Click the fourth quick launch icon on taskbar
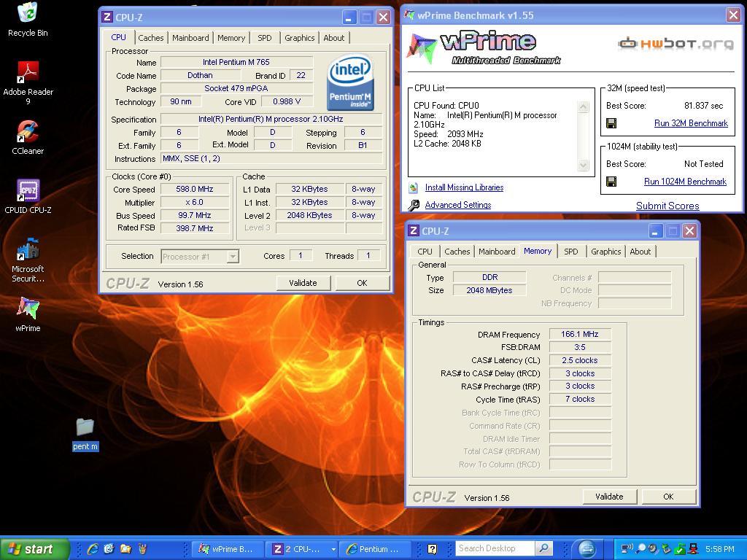 142,549
